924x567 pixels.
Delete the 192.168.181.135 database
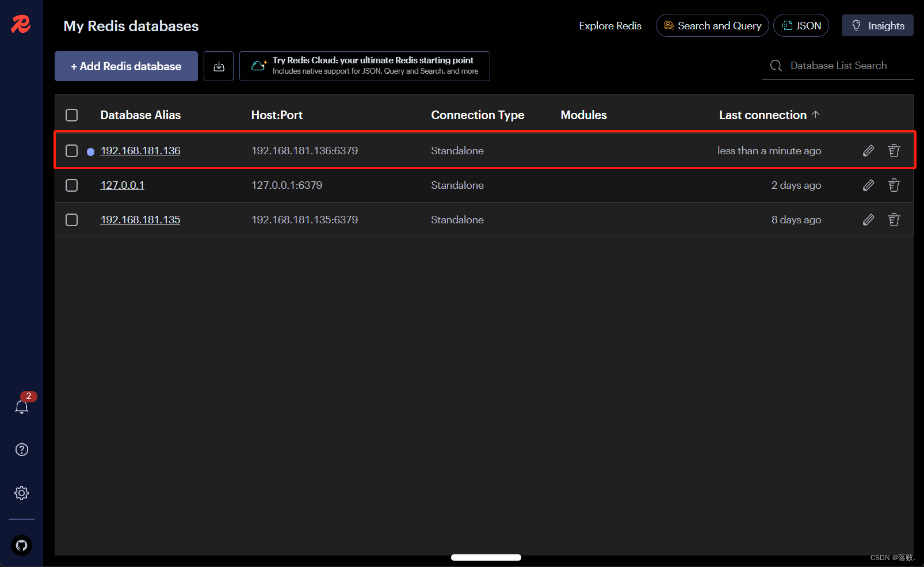point(894,220)
